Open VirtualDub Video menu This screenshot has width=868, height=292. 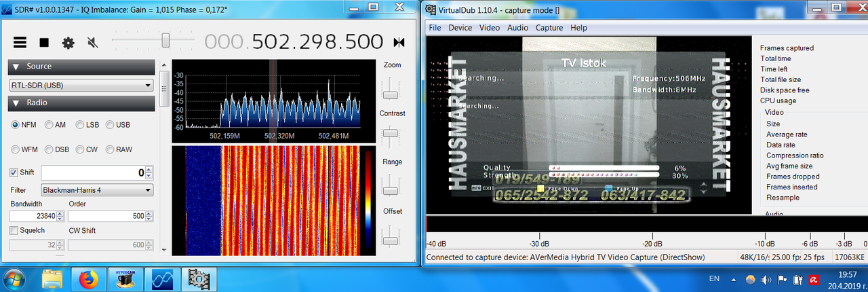[490, 28]
